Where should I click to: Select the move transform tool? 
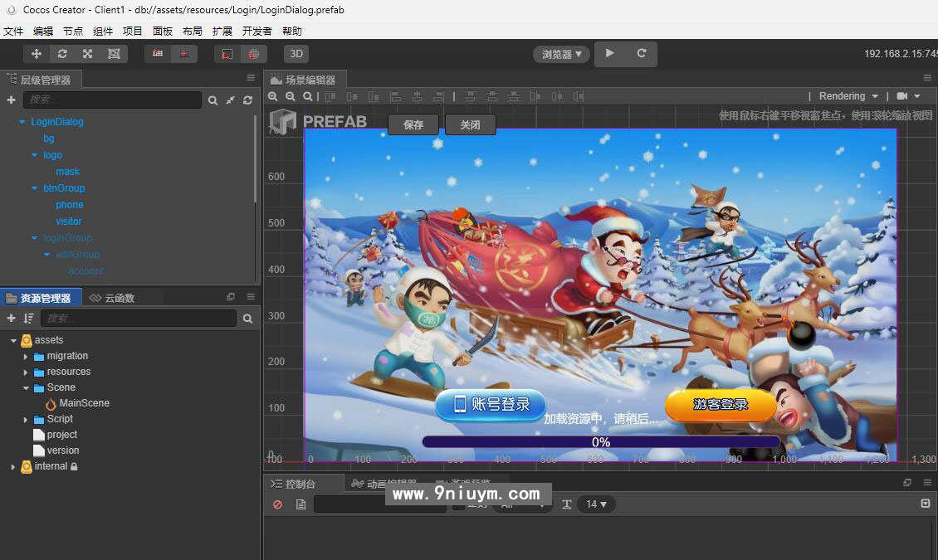(x=37, y=54)
